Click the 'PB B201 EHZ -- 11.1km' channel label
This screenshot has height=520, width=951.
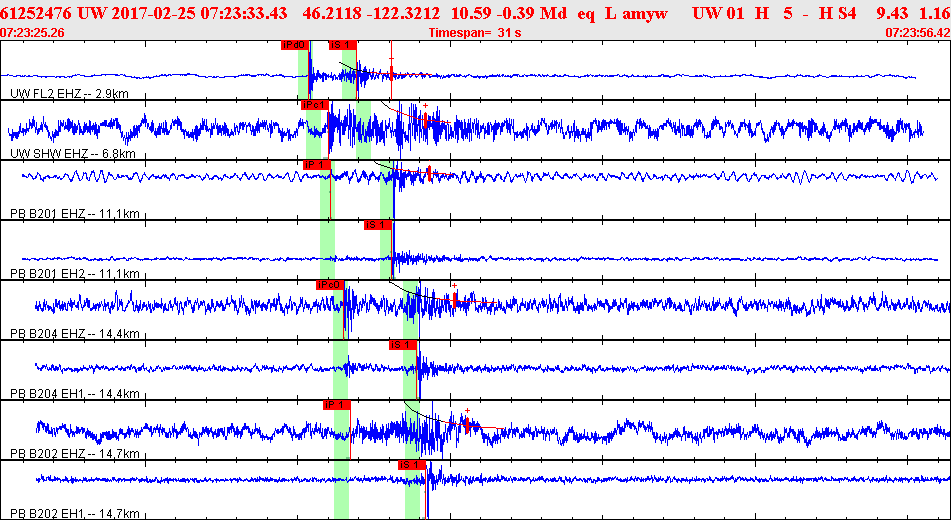point(75,214)
